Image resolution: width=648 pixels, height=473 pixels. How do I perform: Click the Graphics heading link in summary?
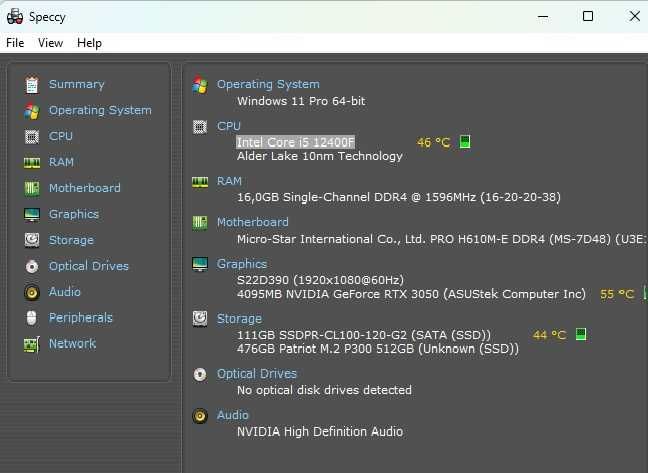click(x=242, y=264)
